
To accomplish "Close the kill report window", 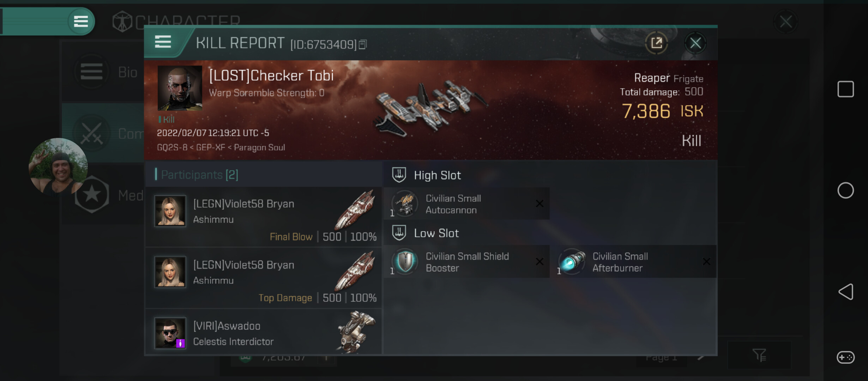I will [x=695, y=43].
